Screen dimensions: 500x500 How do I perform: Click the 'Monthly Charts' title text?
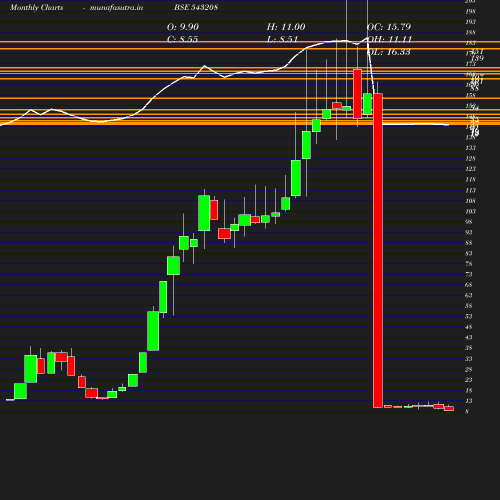pos(37,7)
